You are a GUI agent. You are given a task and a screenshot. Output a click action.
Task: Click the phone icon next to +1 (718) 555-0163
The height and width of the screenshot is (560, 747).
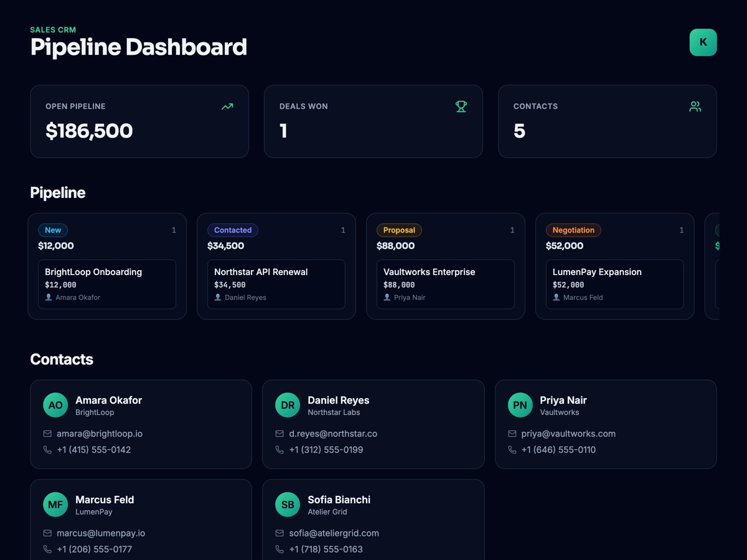coord(280,549)
